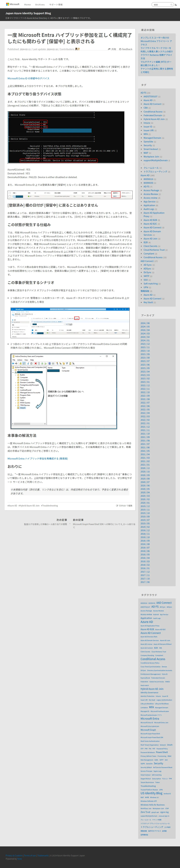Go to Home in the top navigation
Image resolution: width=180 pixels, height=868 pixels.
[x=28, y=5]
